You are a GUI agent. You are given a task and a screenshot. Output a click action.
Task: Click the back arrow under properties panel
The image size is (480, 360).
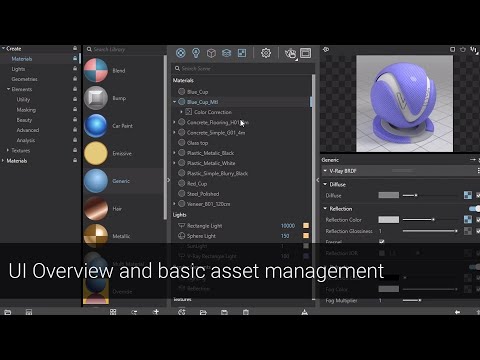(457, 312)
